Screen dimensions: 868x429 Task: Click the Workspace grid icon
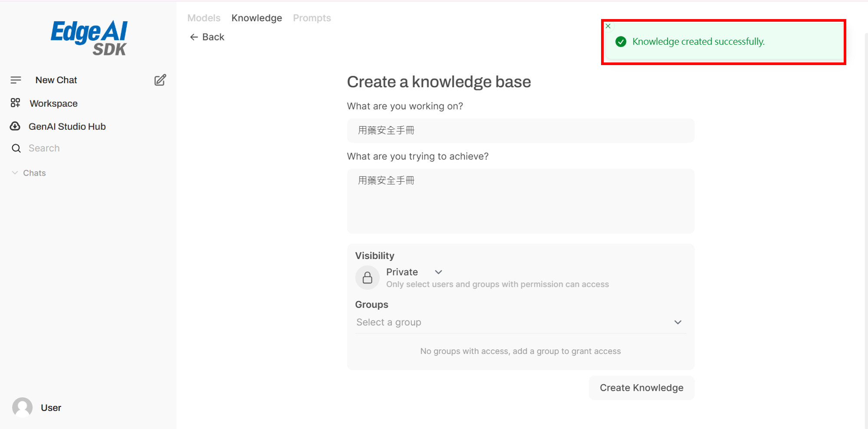(16, 103)
